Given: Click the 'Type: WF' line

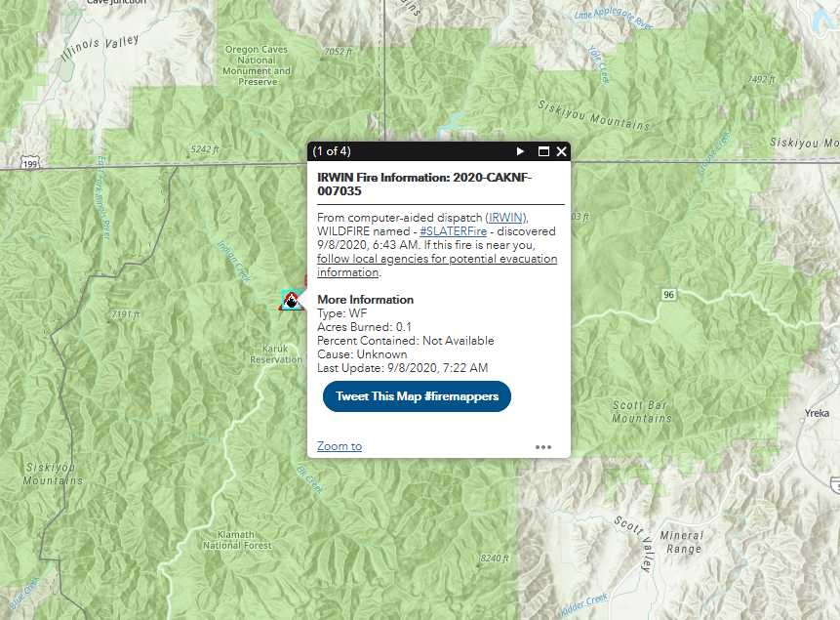Looking at the screenshot, I should click(341, 313).
